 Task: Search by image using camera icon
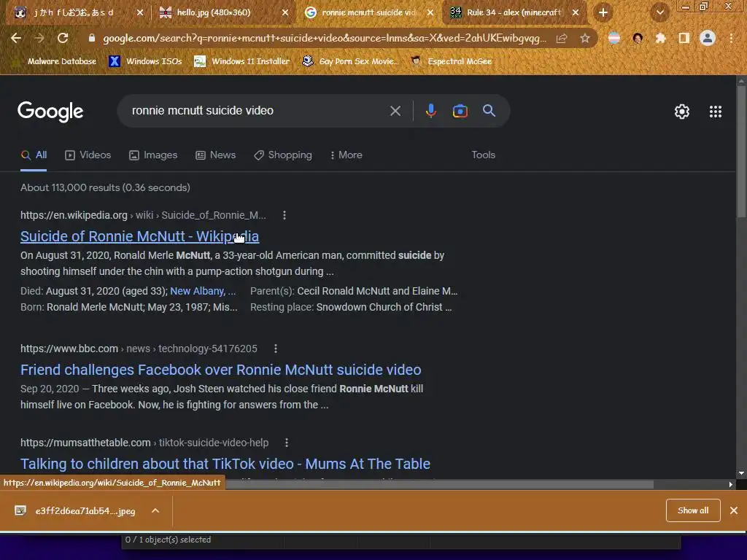coord(460,111)
